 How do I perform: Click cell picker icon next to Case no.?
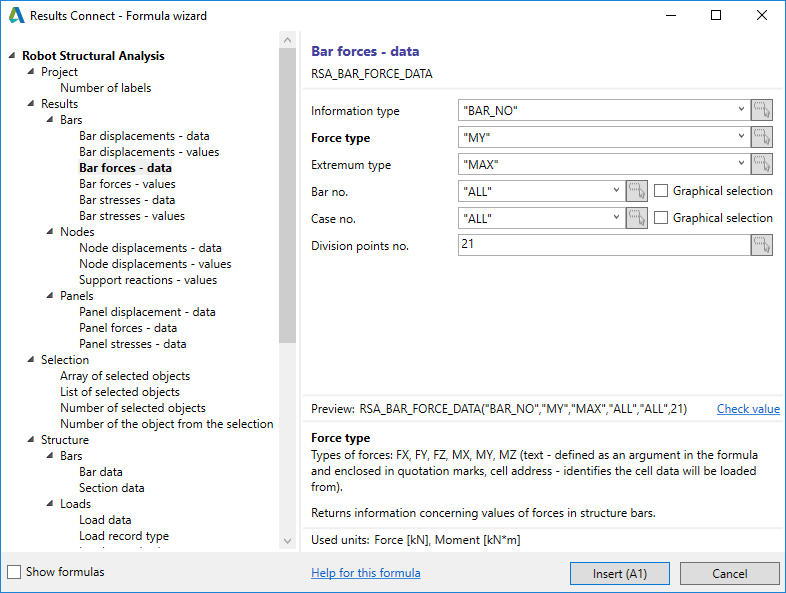coord(637,218)
